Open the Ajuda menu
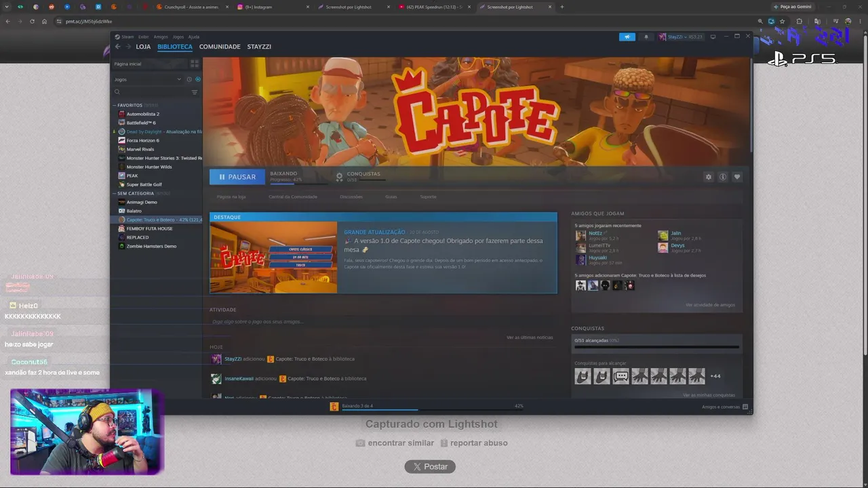868x488 pixels. [x=194, y=37]
